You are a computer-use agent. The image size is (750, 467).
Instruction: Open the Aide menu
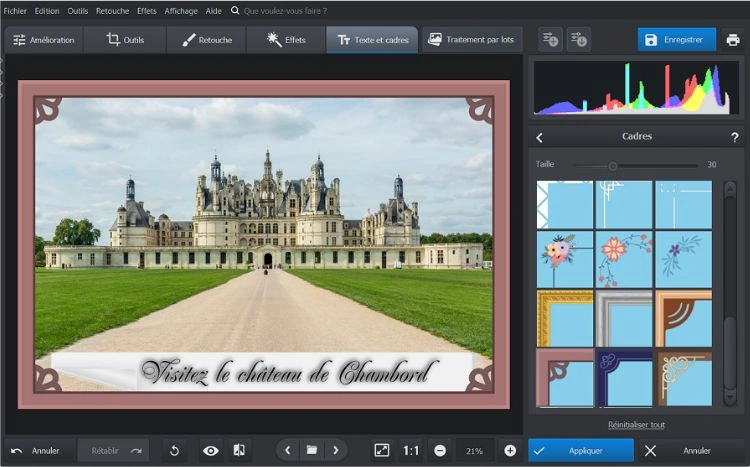(x=213, y=11)
